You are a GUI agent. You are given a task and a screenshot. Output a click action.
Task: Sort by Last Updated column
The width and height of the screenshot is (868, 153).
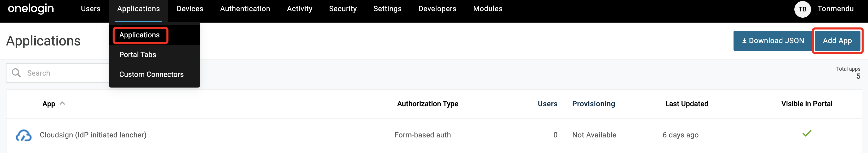686,104
